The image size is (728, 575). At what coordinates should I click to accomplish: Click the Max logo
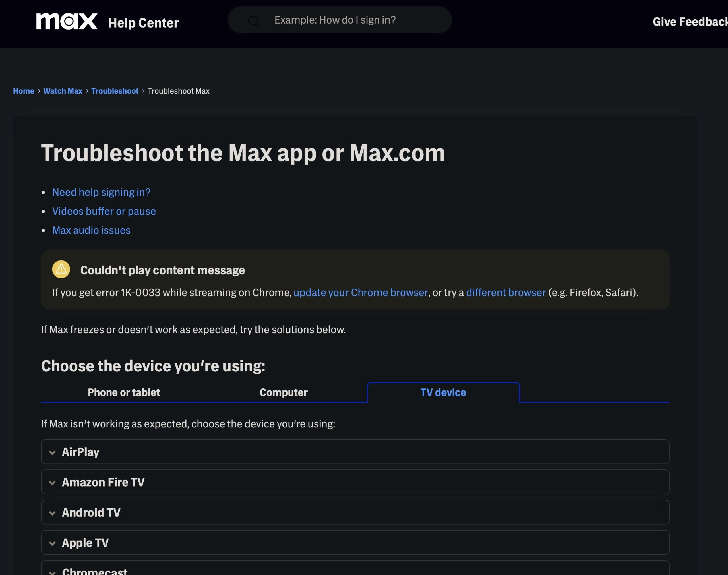pyautogui.click(x=67, y=22)
